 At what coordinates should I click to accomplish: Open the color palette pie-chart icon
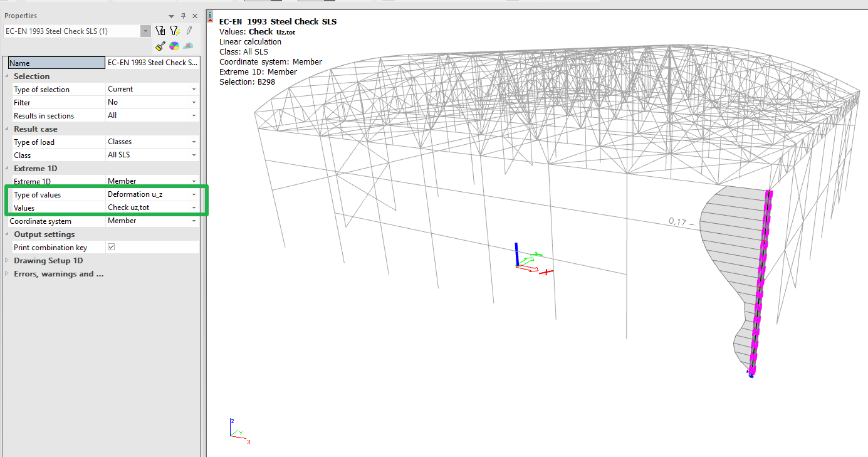click(x=174, y=46)
